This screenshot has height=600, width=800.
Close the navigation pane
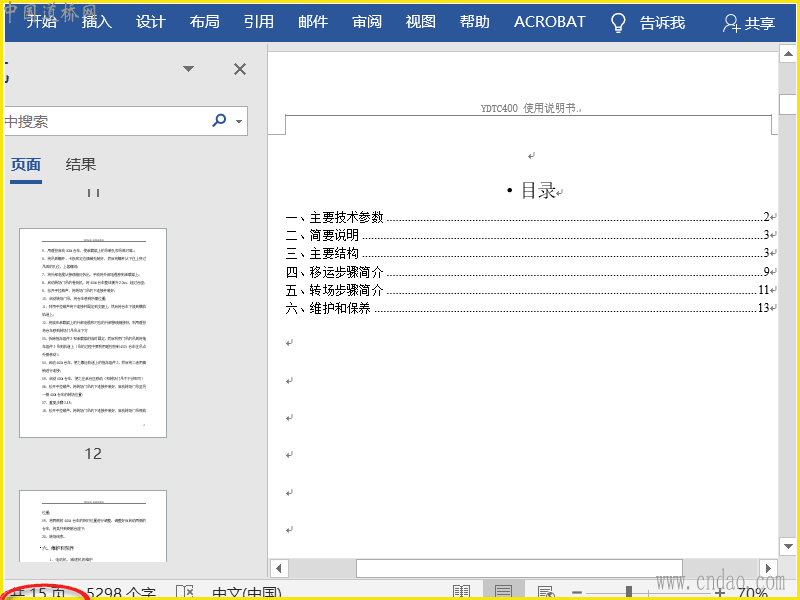click(x=240, y=69)
